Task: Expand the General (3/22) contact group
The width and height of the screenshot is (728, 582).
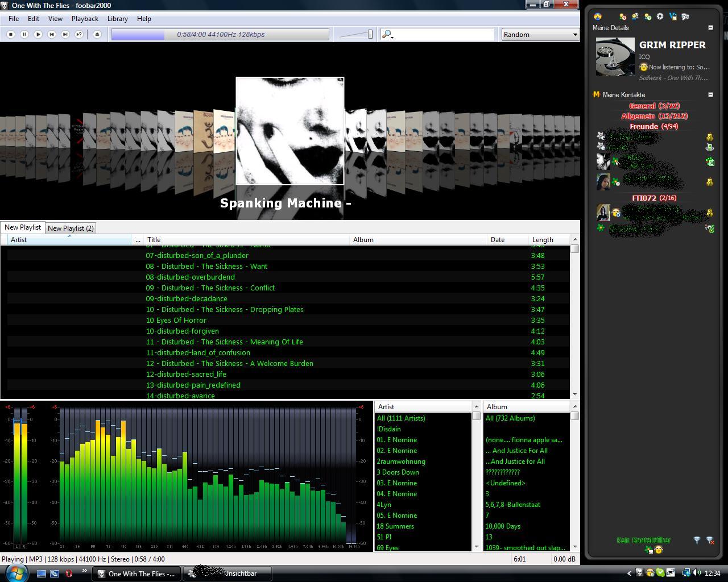Action: (654, 106)
